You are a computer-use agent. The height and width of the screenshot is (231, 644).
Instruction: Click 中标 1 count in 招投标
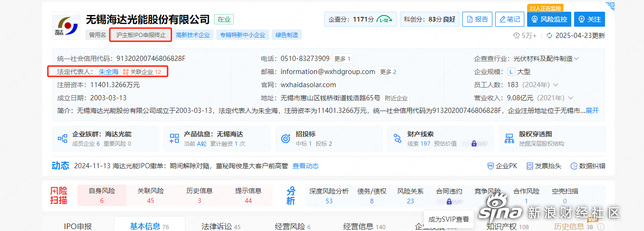pos(304,144)
